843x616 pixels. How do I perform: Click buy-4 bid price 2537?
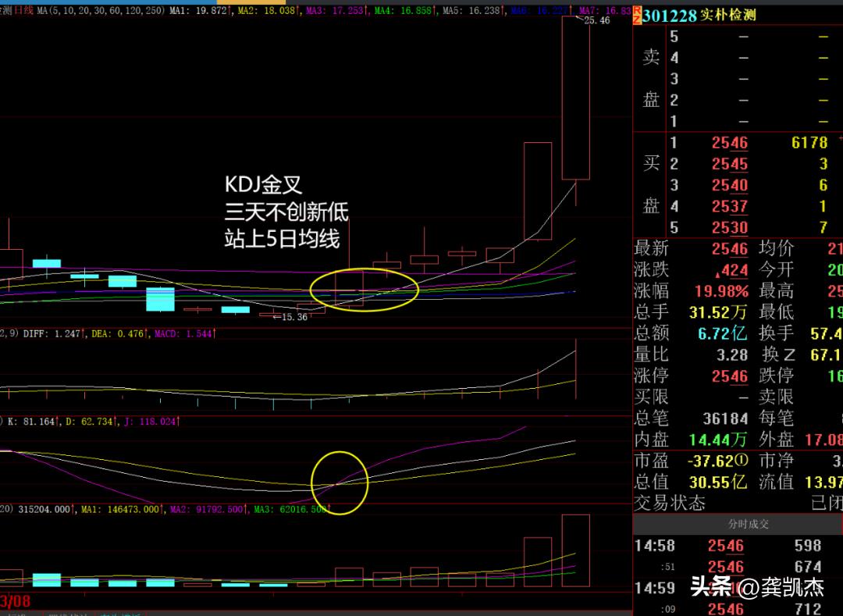(x=730, y=206)
